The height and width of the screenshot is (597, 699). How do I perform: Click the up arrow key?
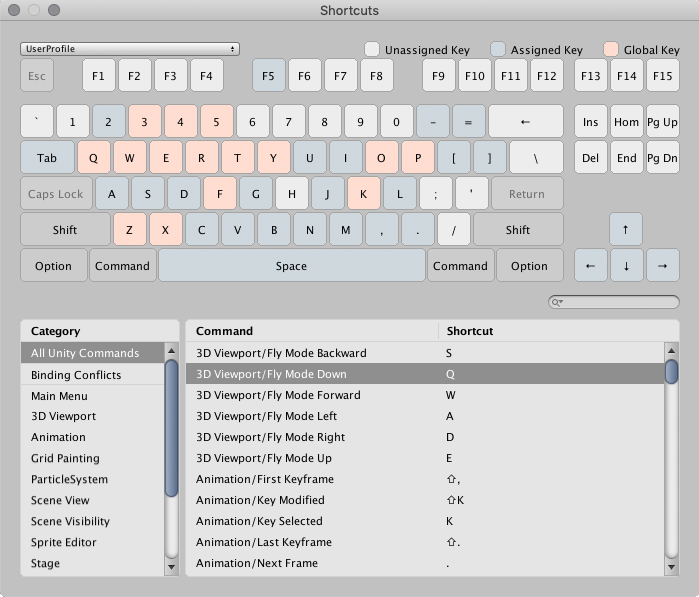pyautogui.click(x=626, y=230)
